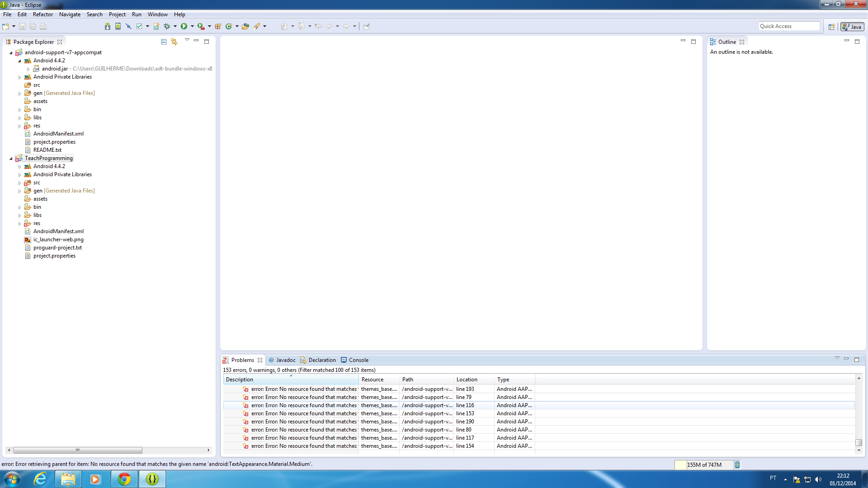Screen dimensions: 868x488
Task: Select the Problems tab in bottom panel
Action: pos(241,359)
